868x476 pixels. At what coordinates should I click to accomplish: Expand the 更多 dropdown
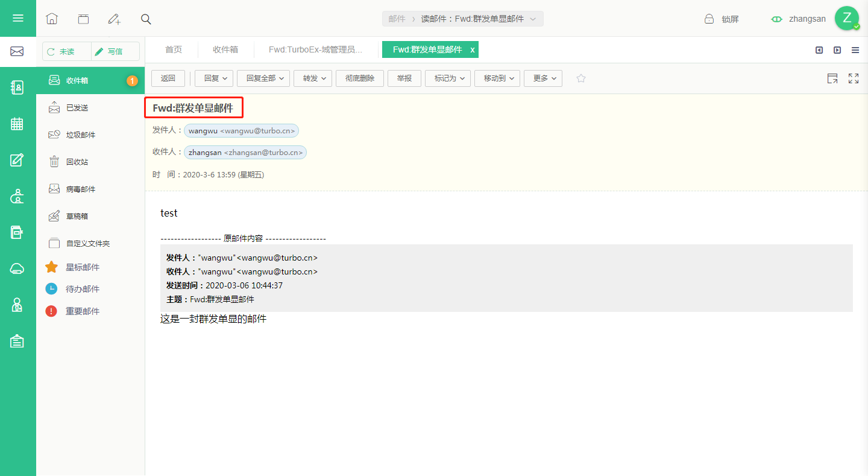543,78
